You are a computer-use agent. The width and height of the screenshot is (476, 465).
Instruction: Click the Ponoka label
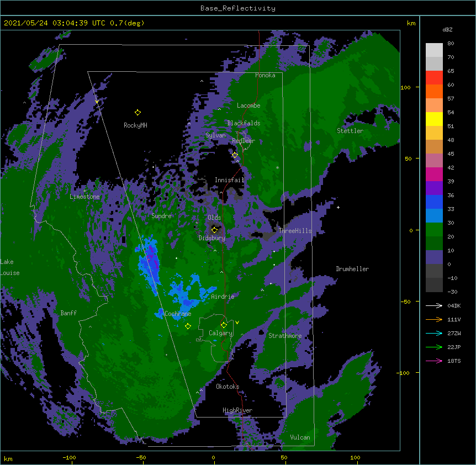coord(265,75)
